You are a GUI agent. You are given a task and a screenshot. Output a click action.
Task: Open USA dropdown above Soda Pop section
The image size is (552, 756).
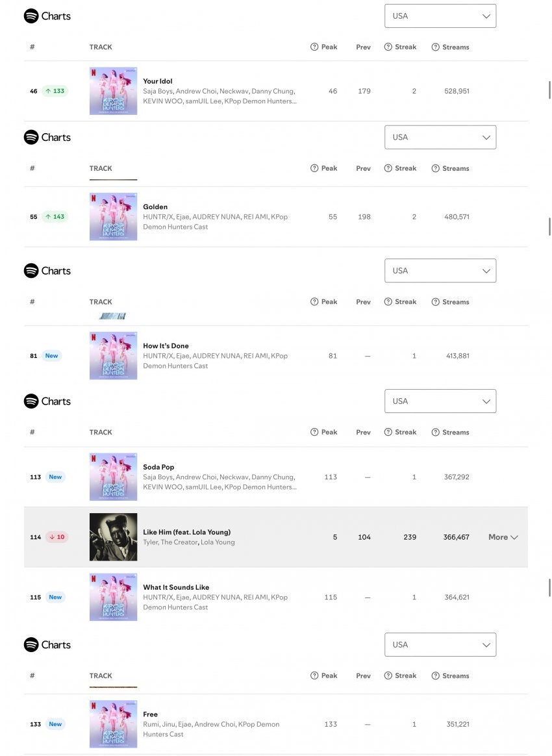pyautogui.click(x=440, y=401)
